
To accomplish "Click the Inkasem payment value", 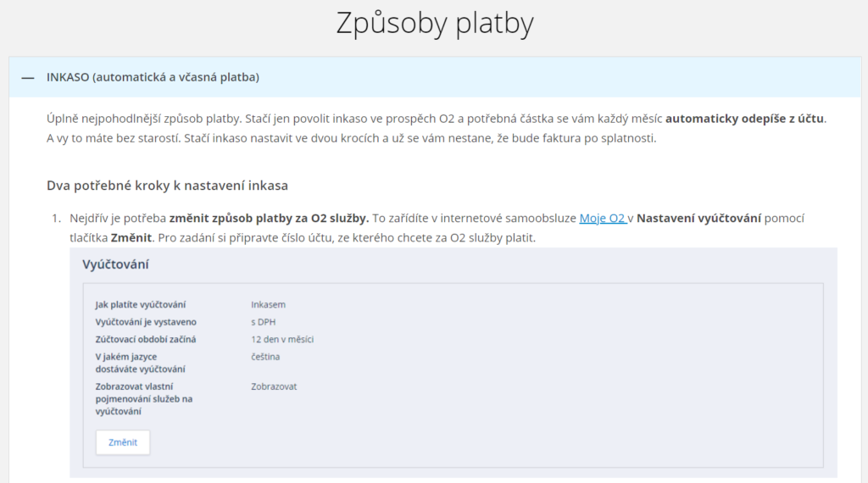I will [x=269, y=305].
